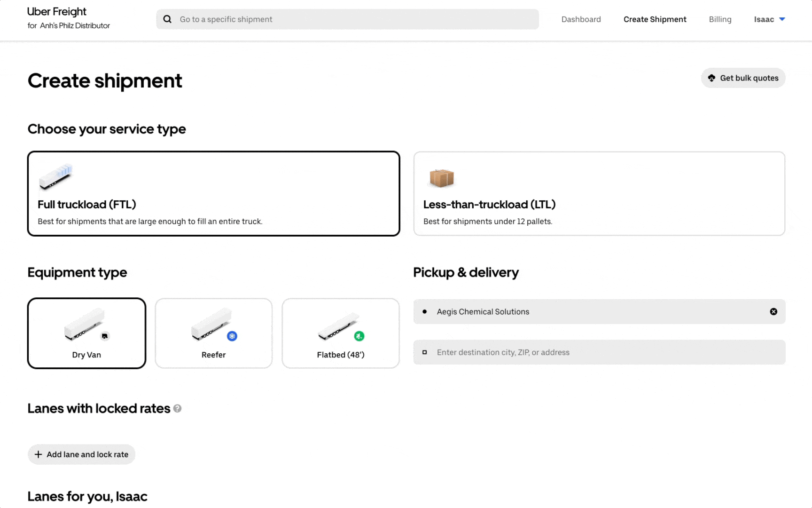Image resolution: width=812 pixels, height=508 pixels.
Task: Click 'Lanes for you, Isaac' heading
Action: coord(87,496)
